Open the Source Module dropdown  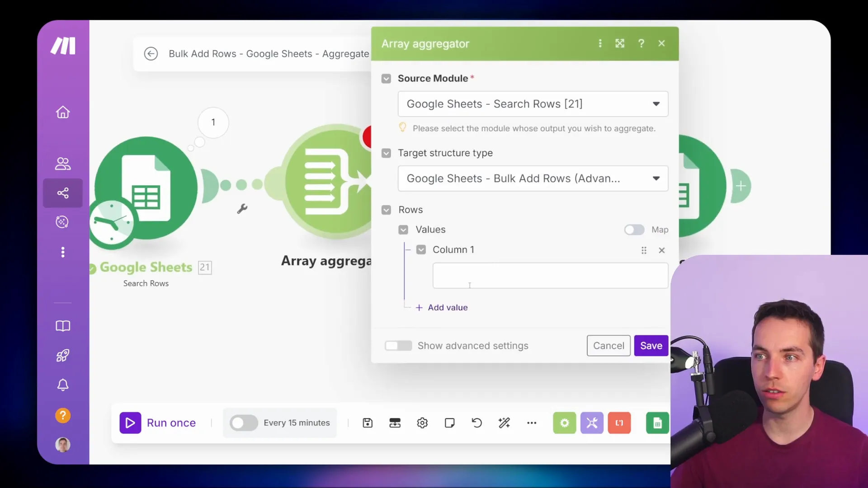(533, 104)
